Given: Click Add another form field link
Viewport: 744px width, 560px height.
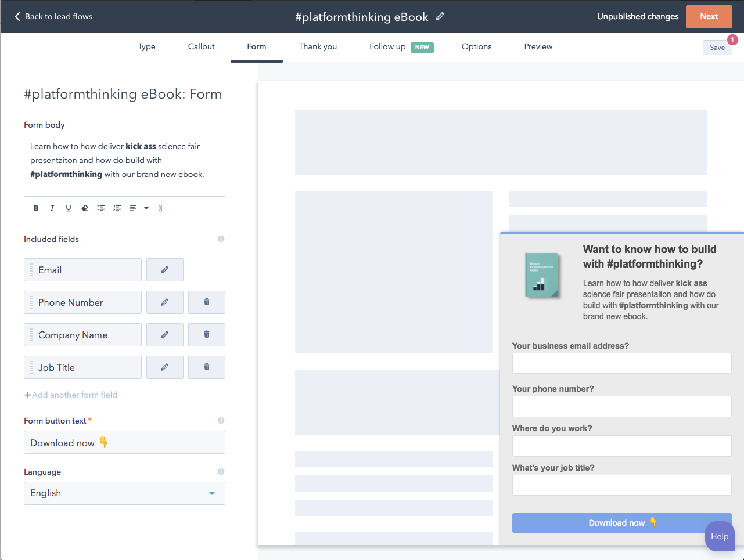Looking at the screenshot, I should tap(71, 395).
